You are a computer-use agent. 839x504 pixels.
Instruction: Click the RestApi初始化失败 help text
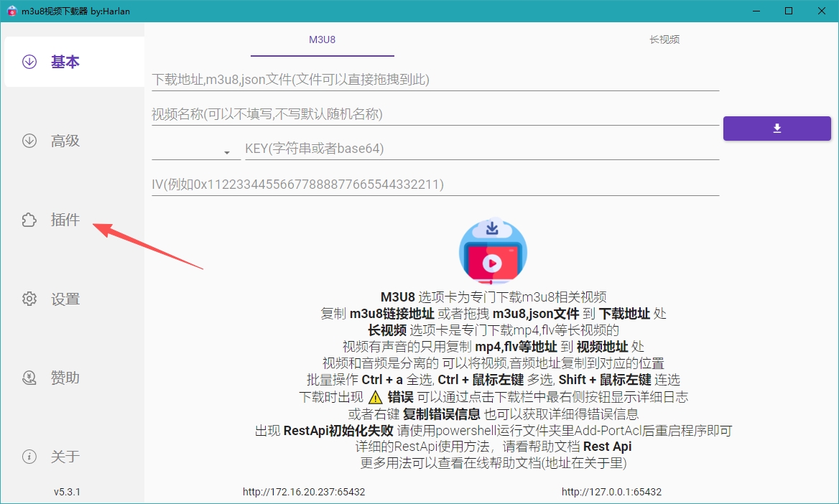[x=338, y=431]
